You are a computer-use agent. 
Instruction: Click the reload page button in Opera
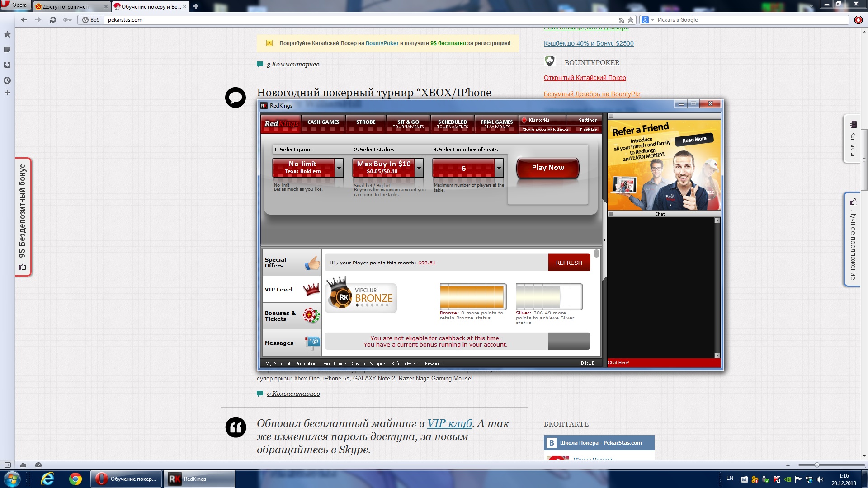coord(53,20)
